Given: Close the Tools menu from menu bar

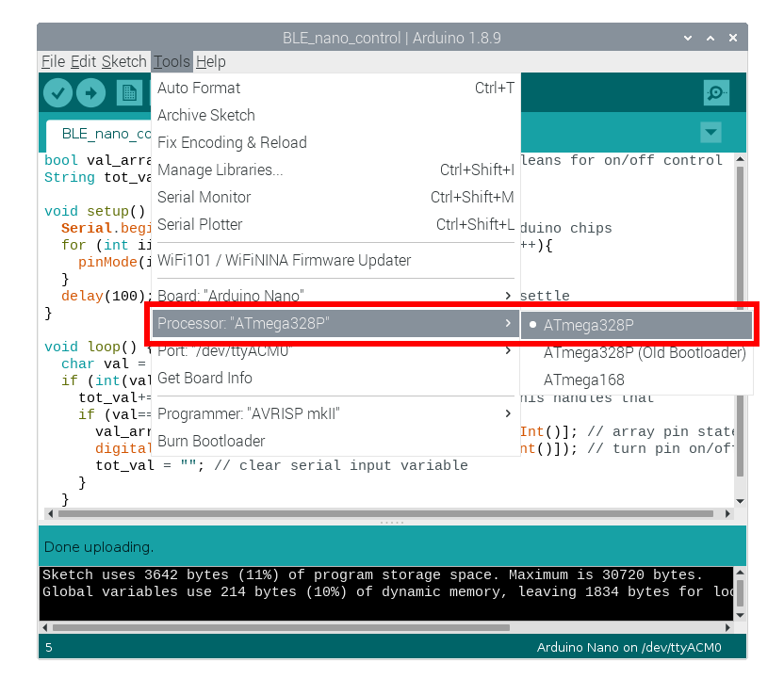Looking at the screenshot, I should [171, 61].
